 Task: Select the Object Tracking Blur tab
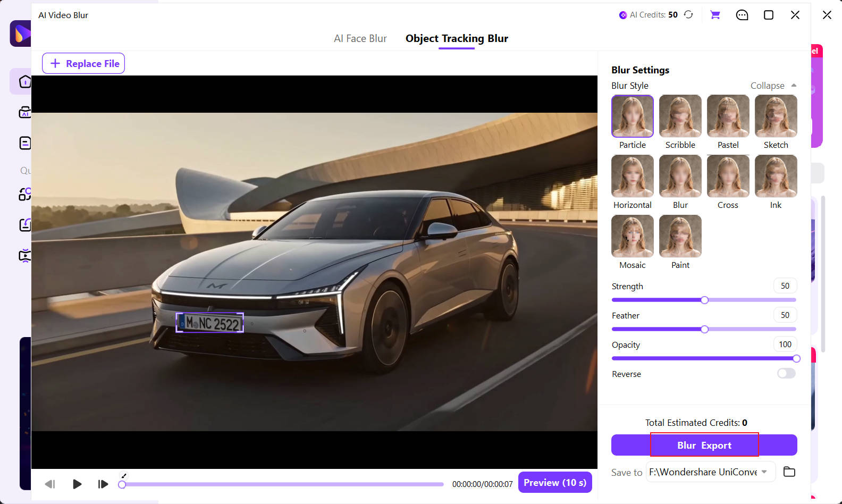[457, 38]
